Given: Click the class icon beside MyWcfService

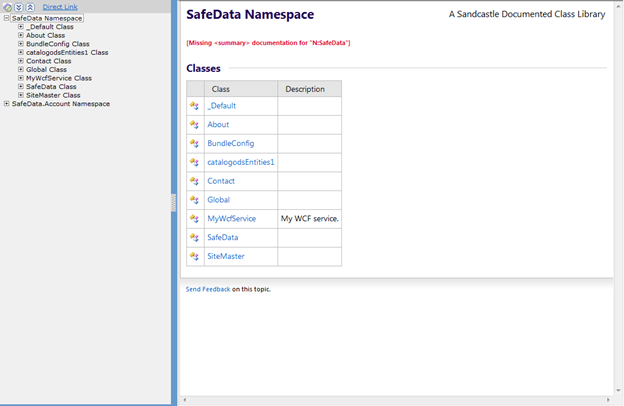Looking at the screenshot, I should click(195, 219).
